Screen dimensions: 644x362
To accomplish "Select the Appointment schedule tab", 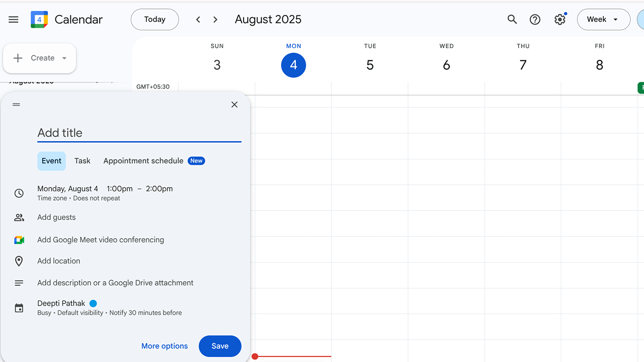I will point(143,160).
